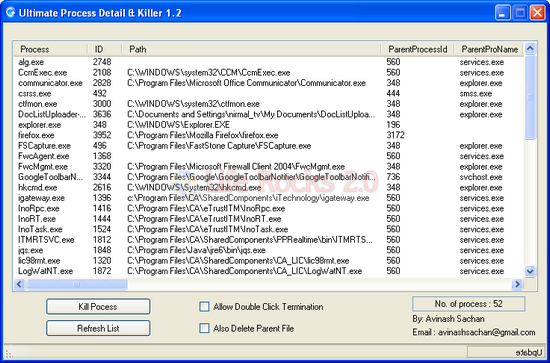The height and width of the screenshot is (363, 550).
Task: Check Also Delete Parent File option
Action: point(204,328)
